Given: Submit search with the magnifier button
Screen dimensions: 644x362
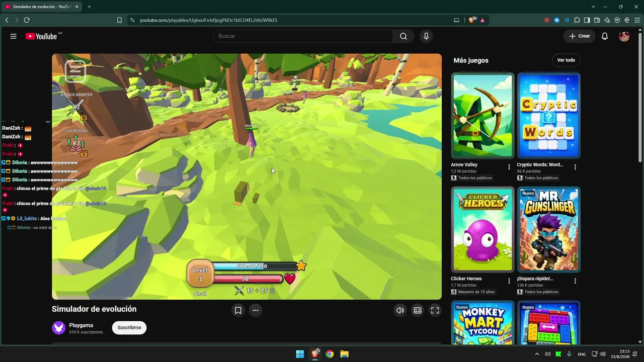Looking at the screenshot, I should 404,36.
